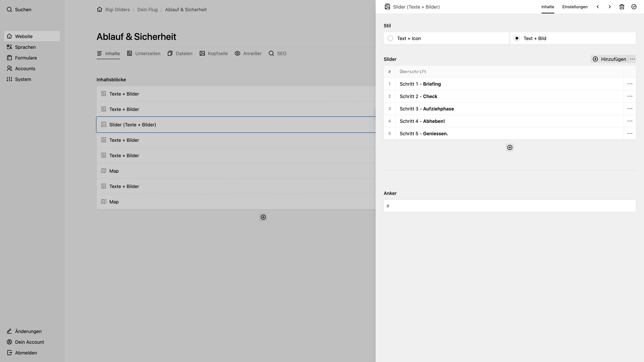Add content block via plus icon under Inhaltsblöcke
Image resolution: width=644 pixels, height=362 pixels.
pos(263,217)
